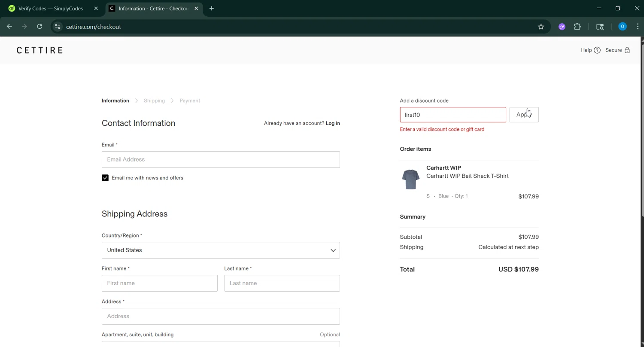This screenshot has width=644, height=347.
Task: Click the Carhartt WIP Bait Shack T-Shirt name
Action: tap(467, 176)
